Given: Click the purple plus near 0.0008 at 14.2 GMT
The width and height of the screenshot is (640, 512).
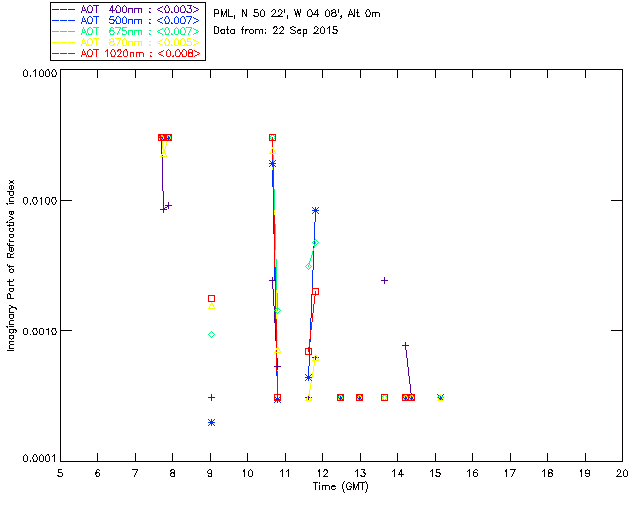Looking at the screenshot, I should coord(405,346).
